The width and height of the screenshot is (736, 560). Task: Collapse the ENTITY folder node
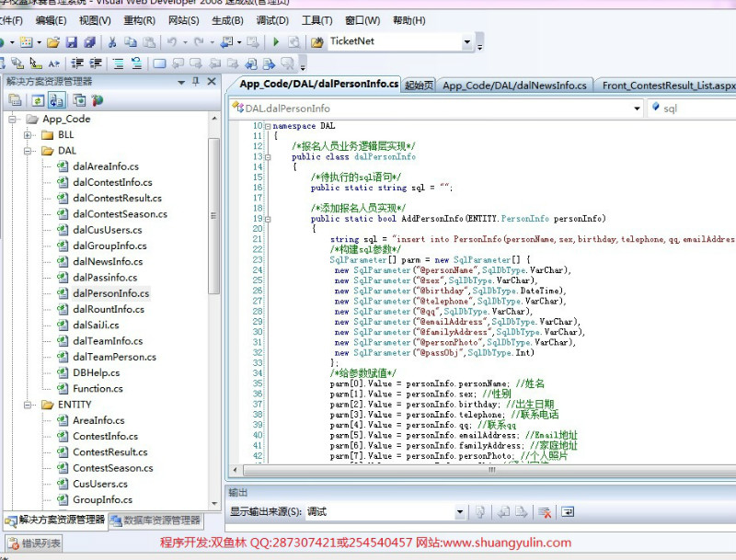pyautogui.click(x=28, y=405)
